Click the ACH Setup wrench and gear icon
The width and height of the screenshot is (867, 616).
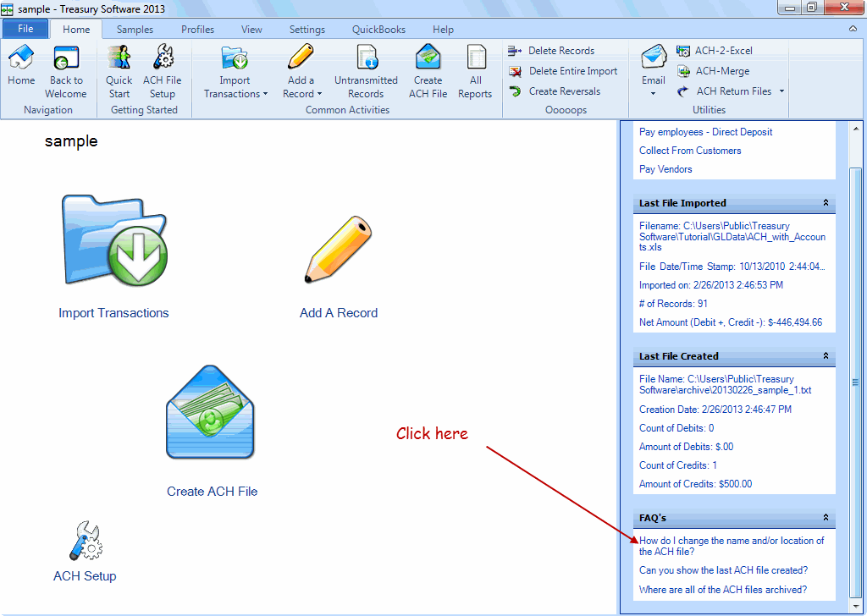(x=86, y=540)
